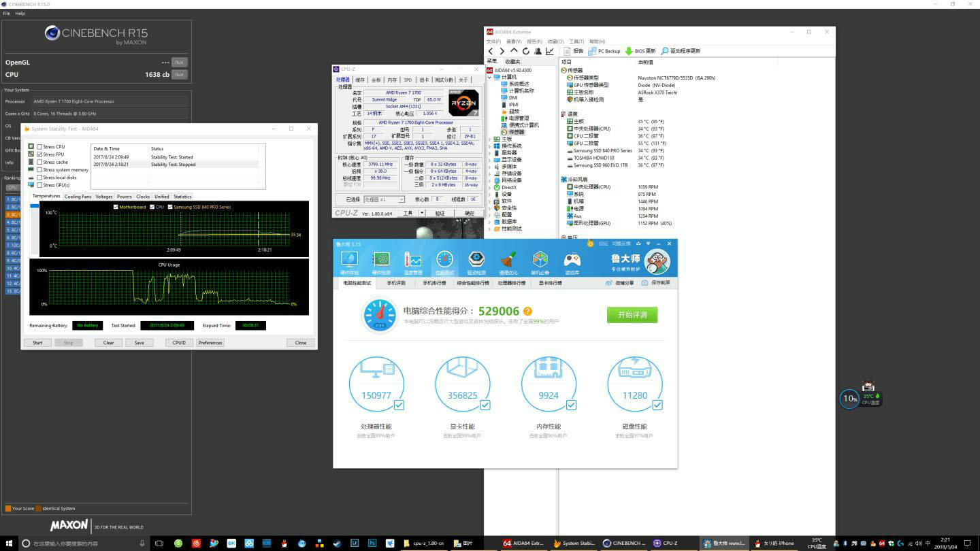980x551 pixels.
Task: Switch to Voltages tab in Stability Test
Action: click(104, 197)
